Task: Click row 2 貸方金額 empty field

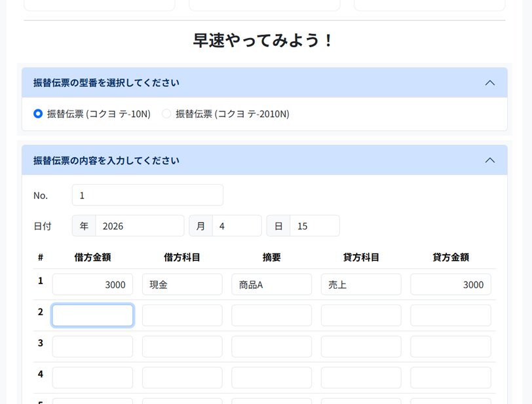Action: (450, 316)
